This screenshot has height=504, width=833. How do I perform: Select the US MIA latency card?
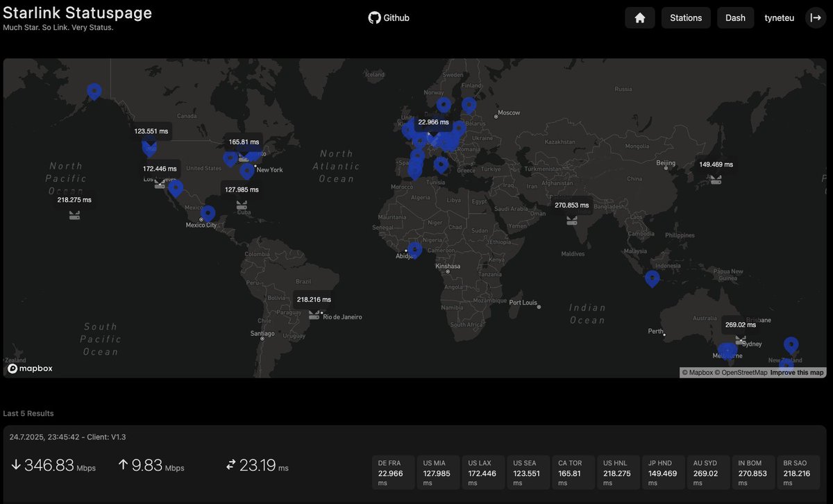click(x=438, y=473)
